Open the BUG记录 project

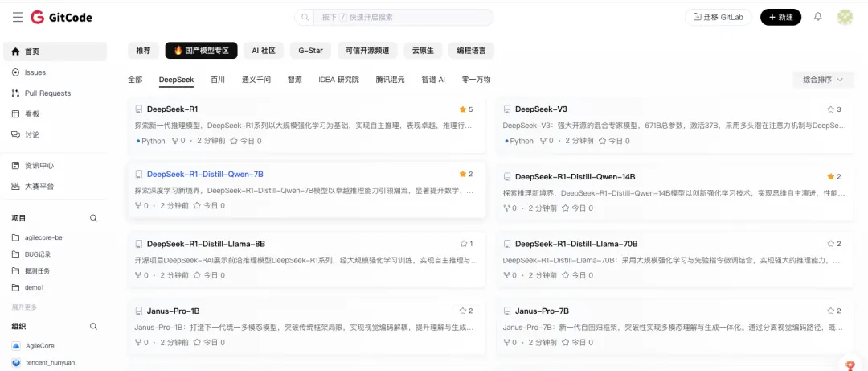point(38,254)
